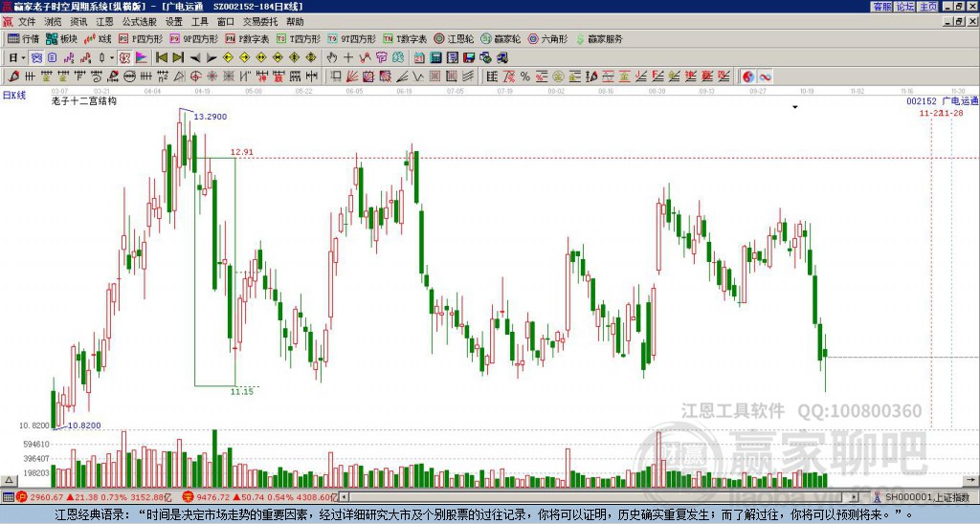Open the 浏览 menu
The image size is (980, 524).
point(53,22)
